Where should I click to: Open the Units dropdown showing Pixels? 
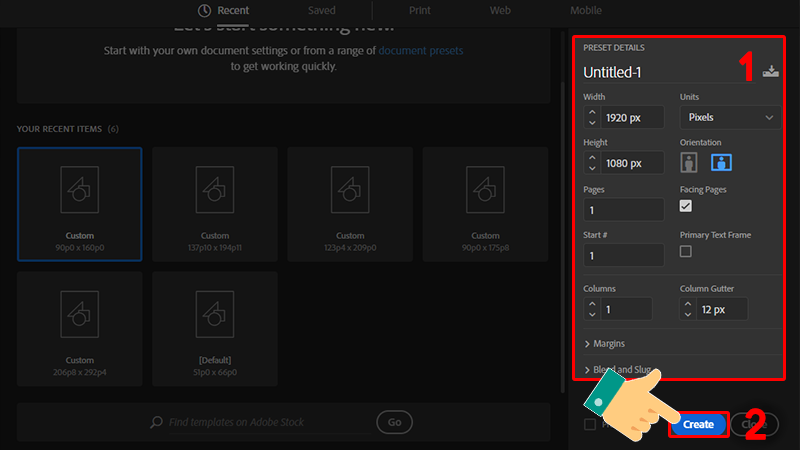729,117
